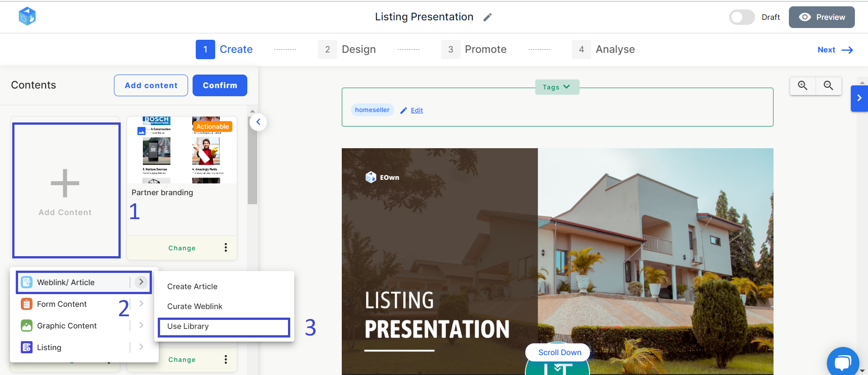This screenshot has width=868, height=375.
Task: Expand the Graphic Content submenu arrow
Action: click(x=141, y=325)
